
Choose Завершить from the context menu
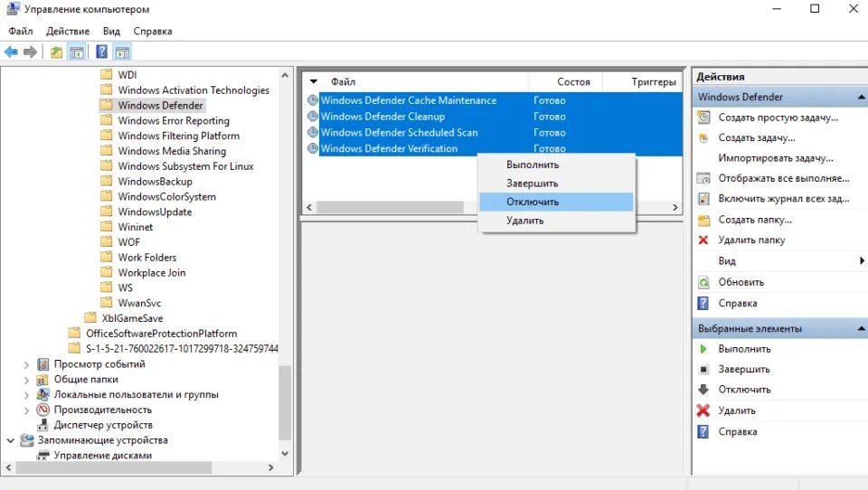[x=556, y=184]
